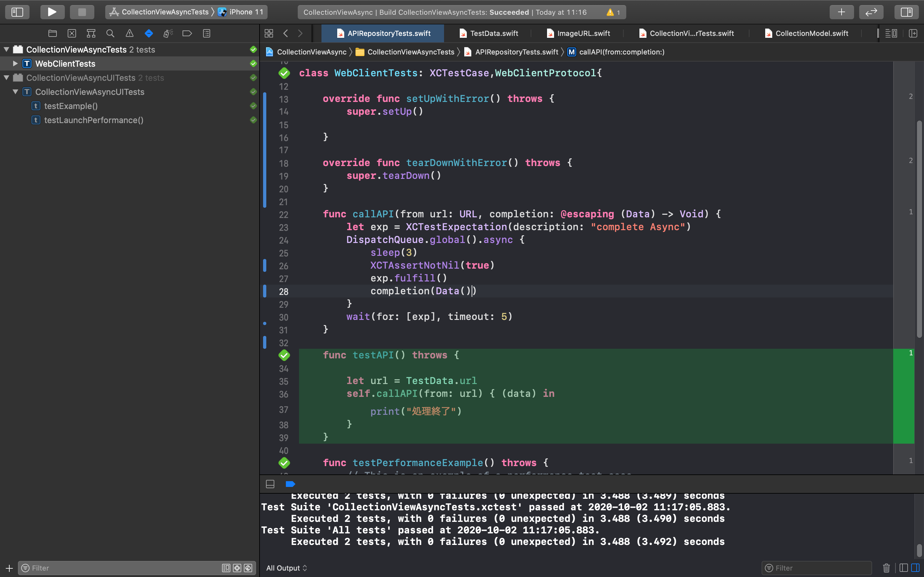Image resolution: width=924 pixels, height=577 pixels.
Task: Switch to the TestData.swift tab
Action: tap(493, 34)
